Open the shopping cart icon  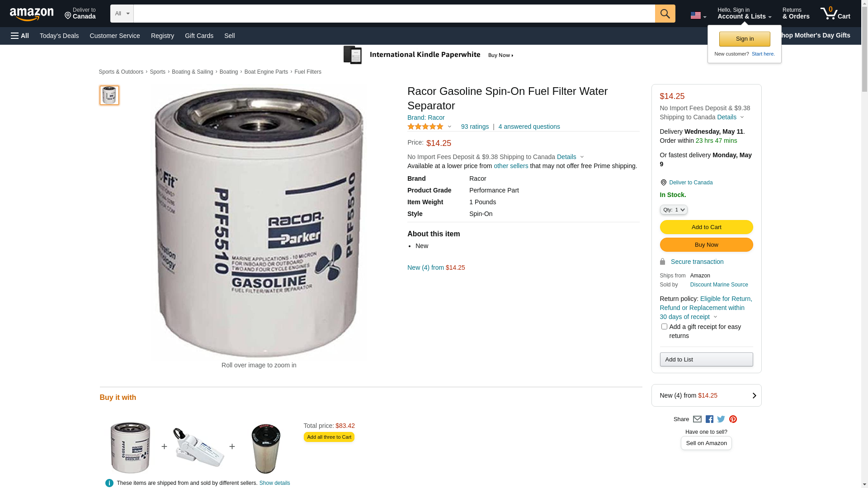835,14
